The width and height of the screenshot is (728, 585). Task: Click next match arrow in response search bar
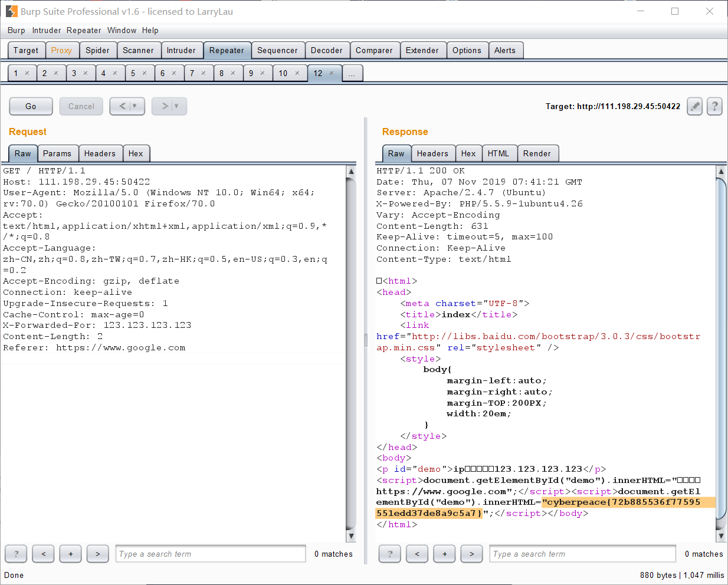click(x=471, y=554)
